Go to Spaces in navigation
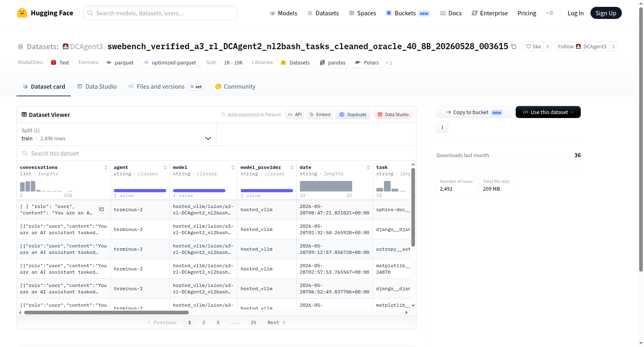644x347 pixels. 363,13
